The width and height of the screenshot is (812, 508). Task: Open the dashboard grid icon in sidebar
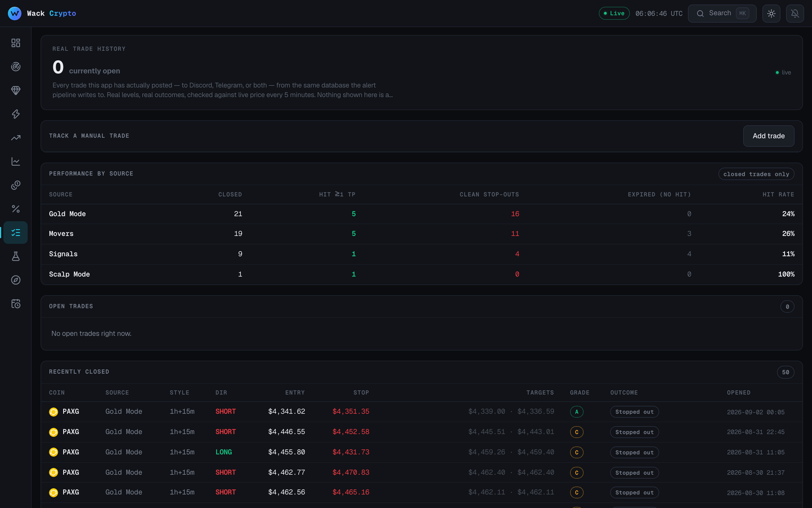click(16, 43)
